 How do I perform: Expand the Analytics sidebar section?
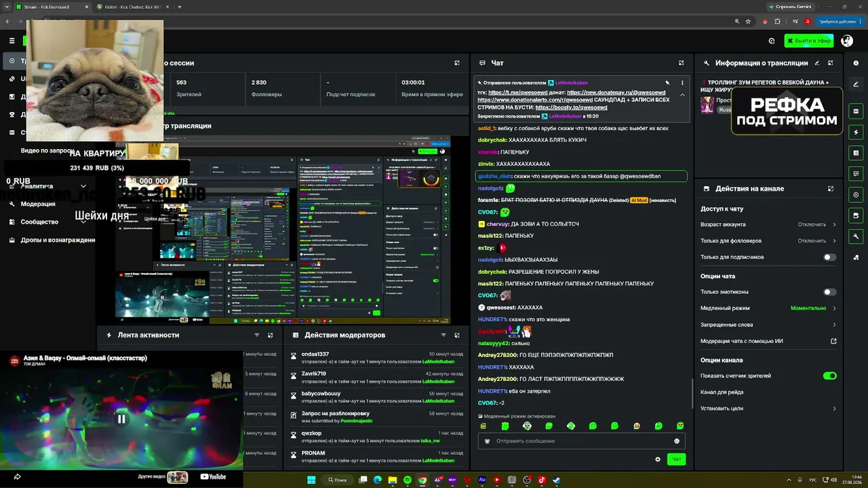click(83, 186)
